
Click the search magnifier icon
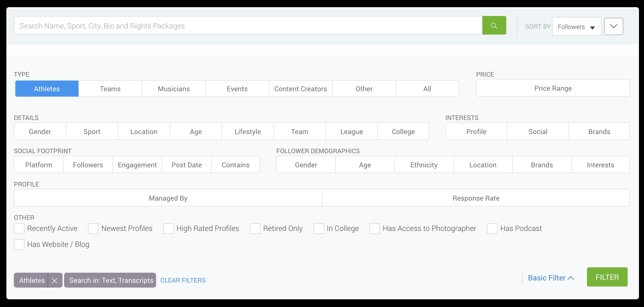pos(494,25)
